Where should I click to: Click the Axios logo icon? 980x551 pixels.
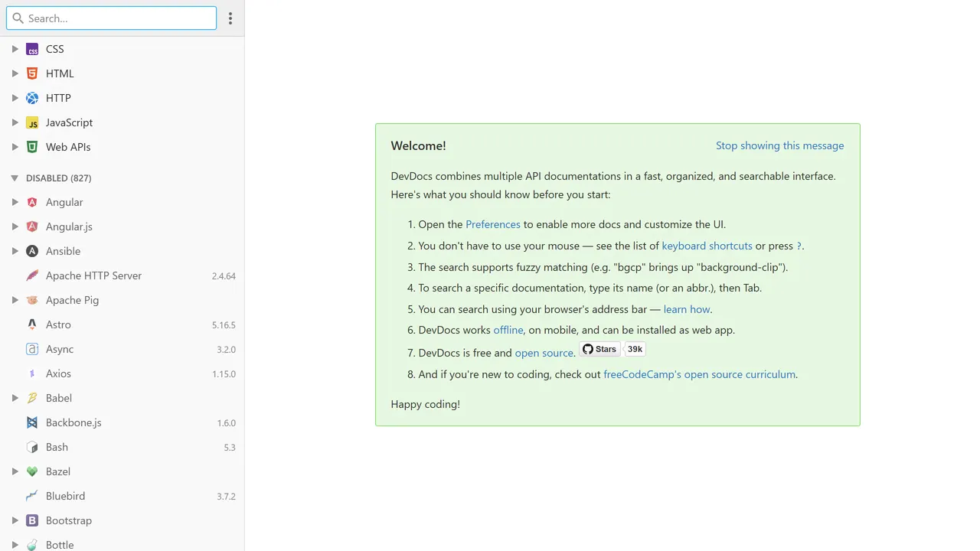coord(32,373)
